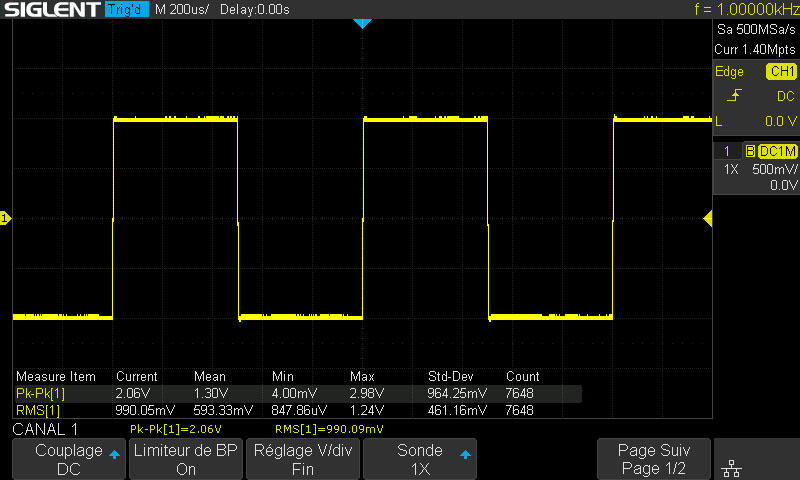800x480 pixels.
Task: Click the Measure Item column header
Action: [x=56, y=376]
